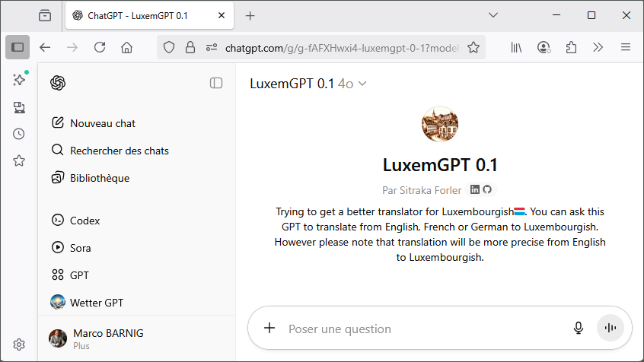Start a Nouveau chat
This screenshot has height=362, width=644.
tap(102, 123)
